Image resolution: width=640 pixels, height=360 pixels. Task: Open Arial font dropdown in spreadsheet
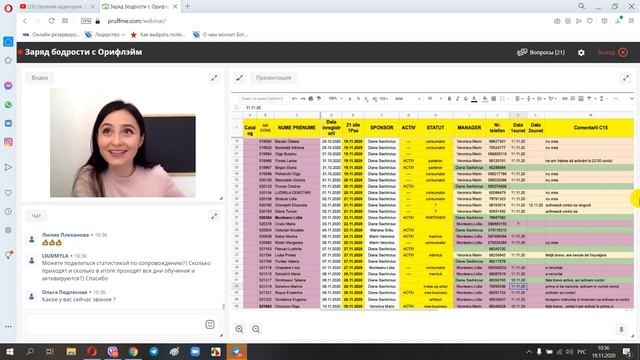408,99
